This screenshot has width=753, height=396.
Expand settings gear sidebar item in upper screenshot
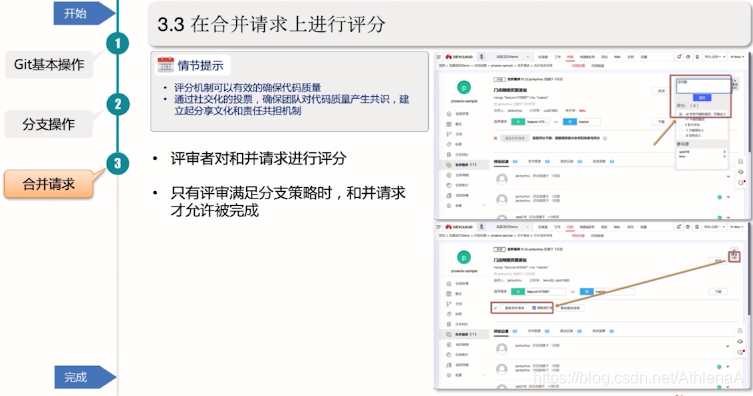tap(465, 205)
